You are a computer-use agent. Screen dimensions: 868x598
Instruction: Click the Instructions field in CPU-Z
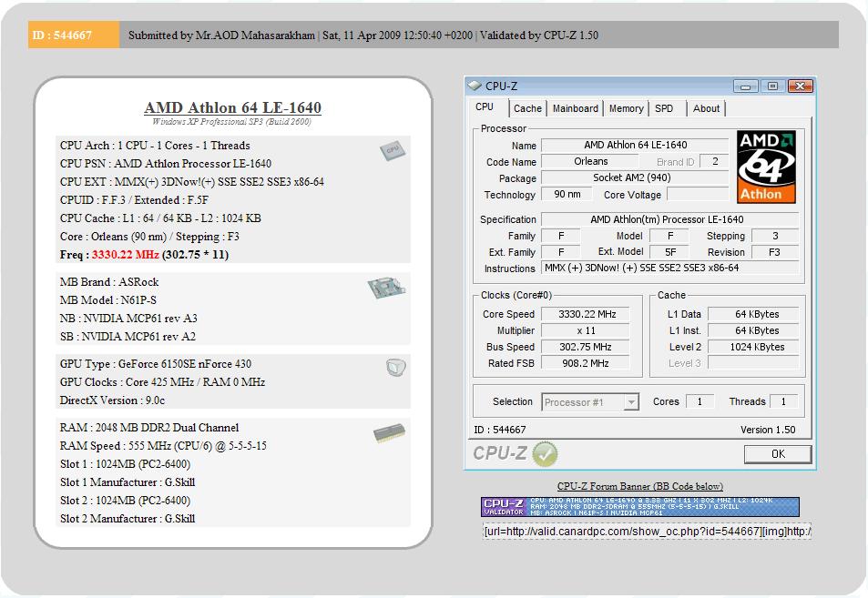click(x=670, y=268)
